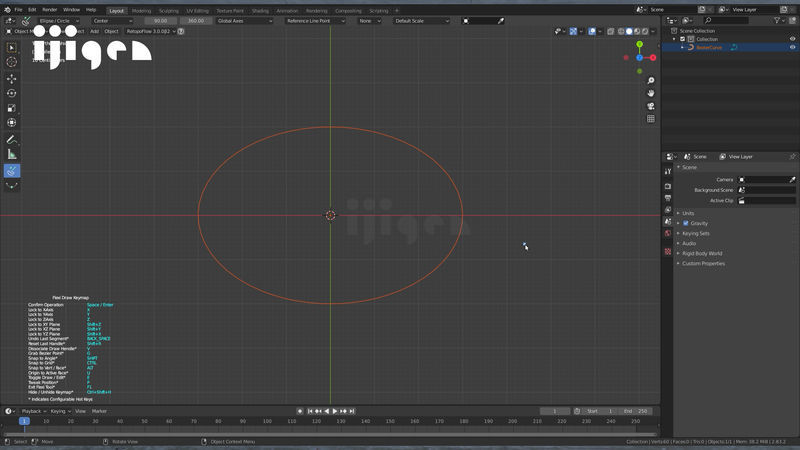Activate the Transform tool
The width and height of the screenshot is (800, 450).
tap(12, 122)
